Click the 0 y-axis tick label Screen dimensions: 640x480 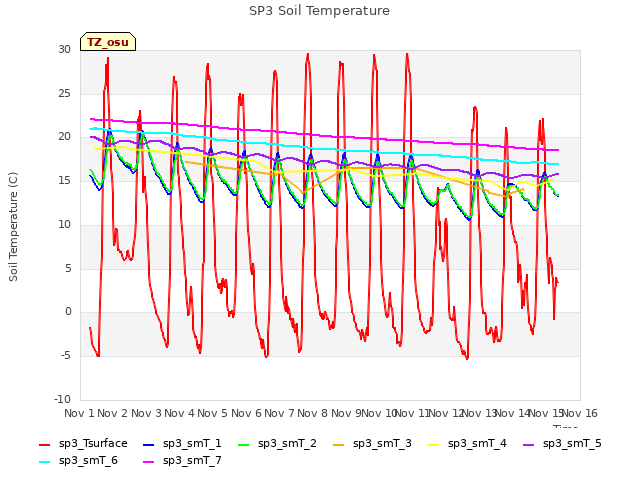[x=68, y=312]
